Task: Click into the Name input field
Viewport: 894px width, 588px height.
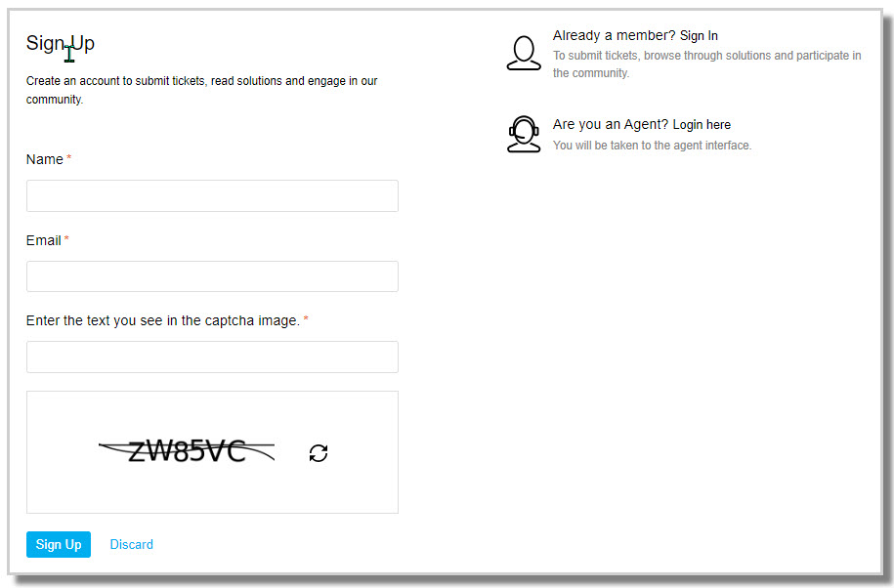Action: click(212, 196)
